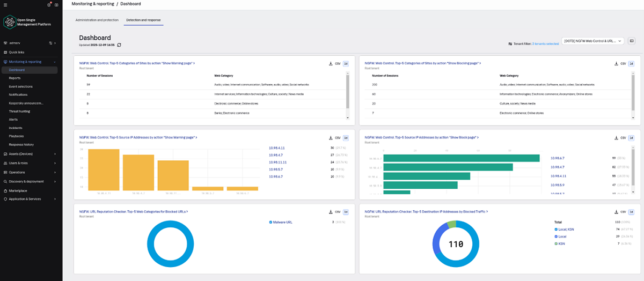
Task: Toggle the Malware URL legend checkbox
Action: 270,221
